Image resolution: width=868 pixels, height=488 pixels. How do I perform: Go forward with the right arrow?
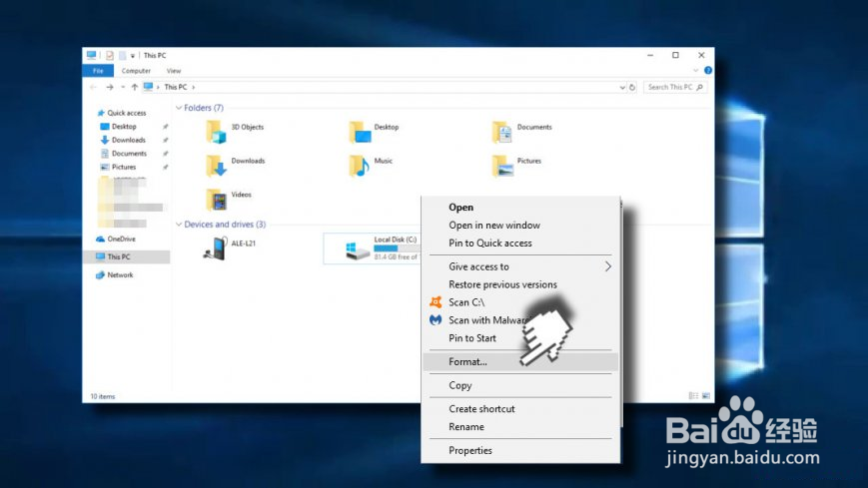pyautogui.click(x=110, y=87)
